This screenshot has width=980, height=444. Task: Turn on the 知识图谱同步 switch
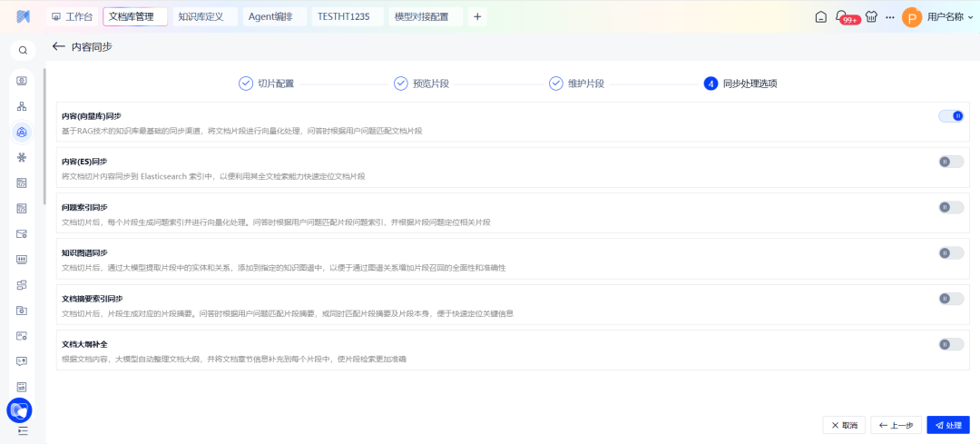[951, 253]
